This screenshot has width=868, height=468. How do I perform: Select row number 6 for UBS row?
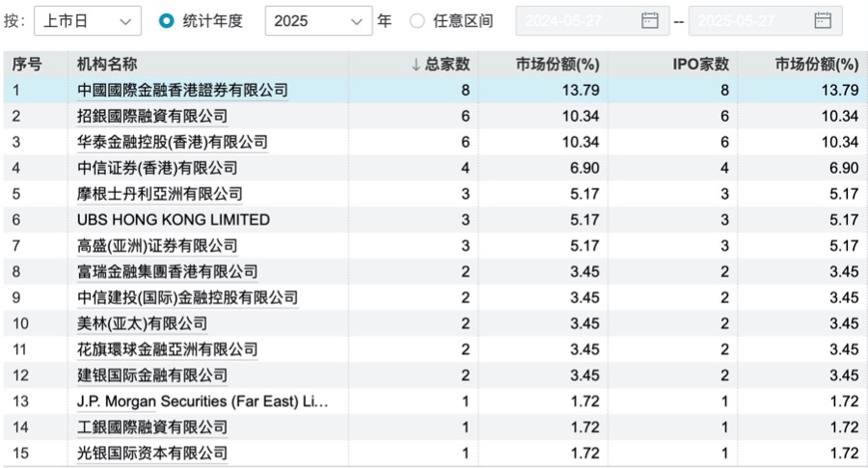tap(16, 220)
